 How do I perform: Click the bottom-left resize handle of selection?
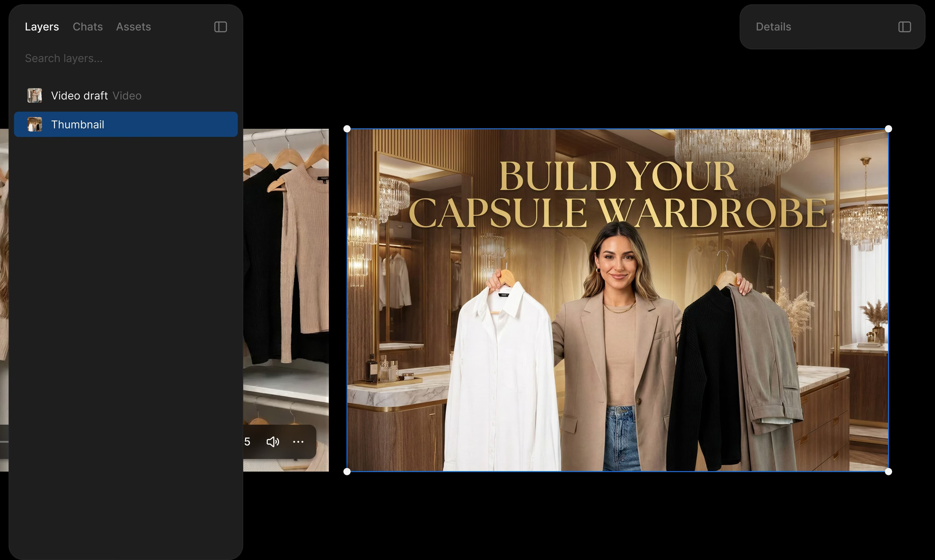pyautogui.click(x=347, y=471)
